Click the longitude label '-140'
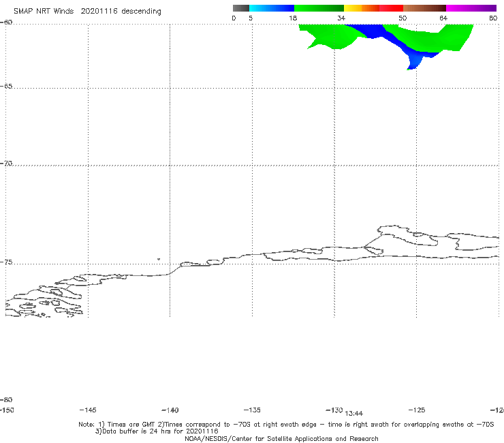This screenshot has height=443, width=504. tap(170, 410)
